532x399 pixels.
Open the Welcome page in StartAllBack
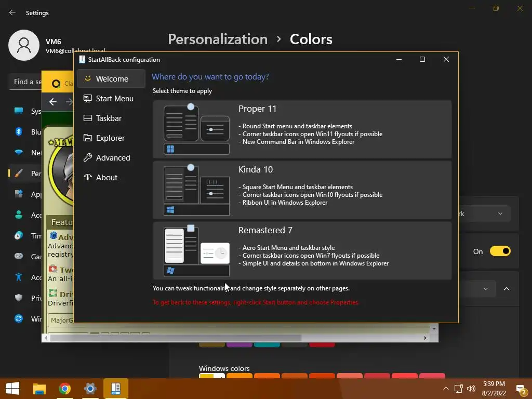(x=111, y=79)
